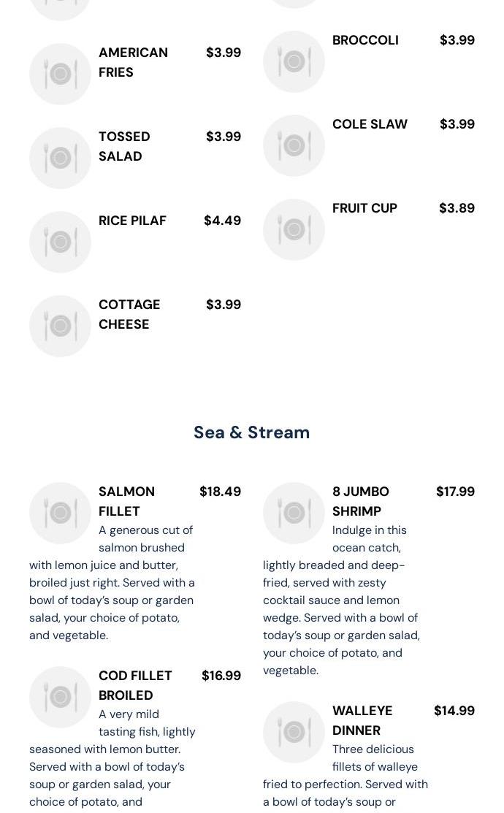Click the Walleye Dinner plate icon
Screen dimensions: 504x813
(294, 732)
